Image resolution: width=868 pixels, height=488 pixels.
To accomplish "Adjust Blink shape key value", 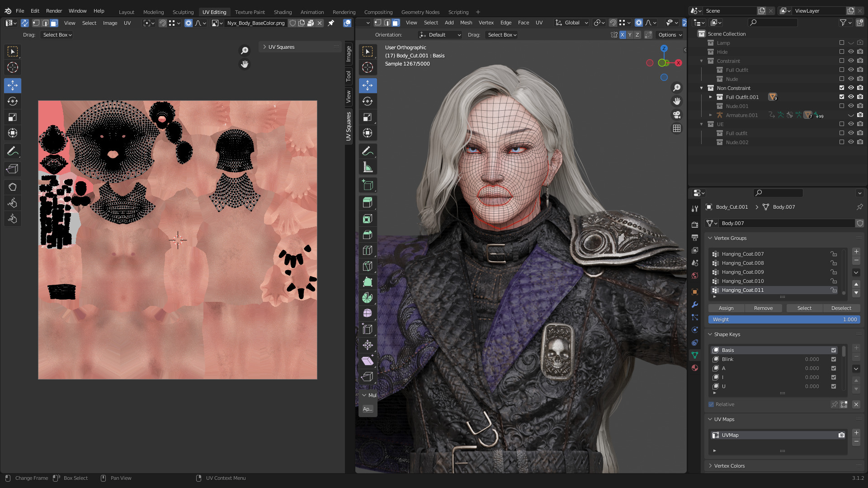I will [812, 359].
